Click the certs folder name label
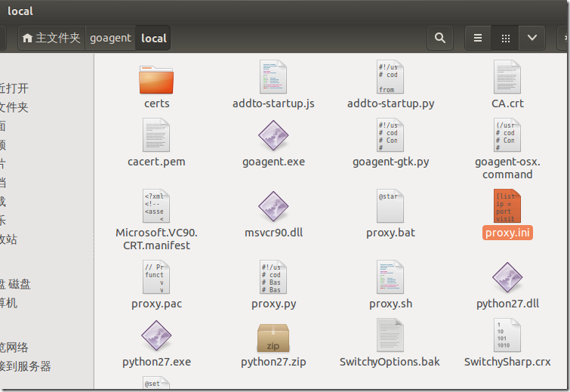Viewport: 570px width, 392px height. tap(157, 103)
